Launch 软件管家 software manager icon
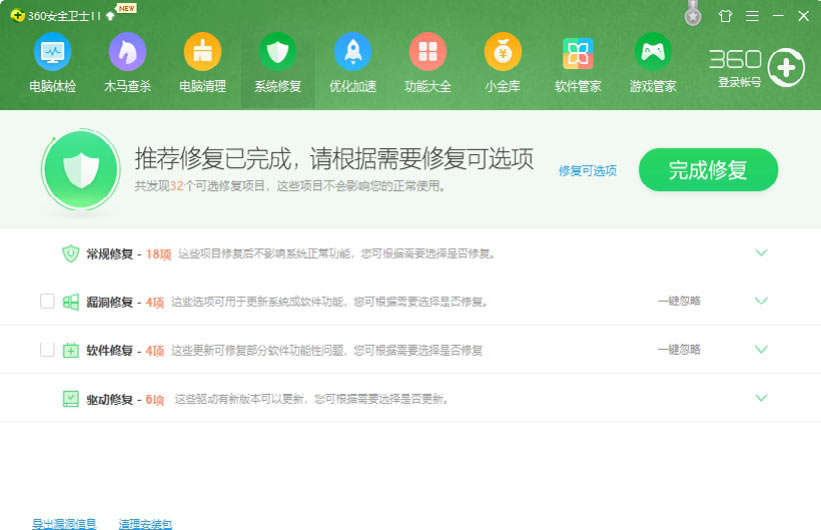Viewport: 821px width, 530px height. [x=578, y=52]
